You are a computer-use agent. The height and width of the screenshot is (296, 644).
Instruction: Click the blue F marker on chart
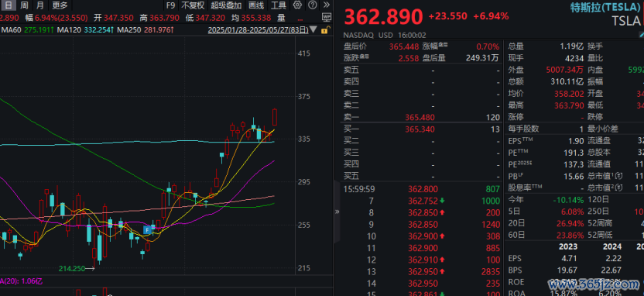point(146,230)
